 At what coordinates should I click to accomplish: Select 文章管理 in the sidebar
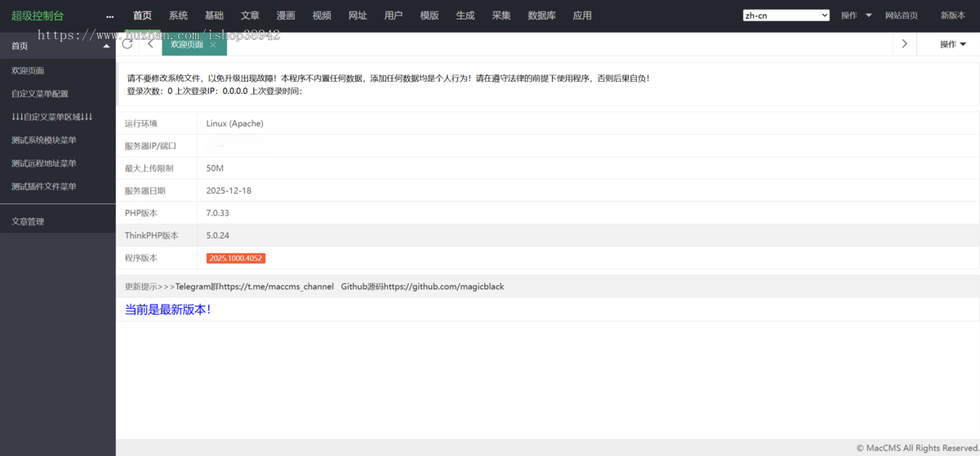pos(28,221)
